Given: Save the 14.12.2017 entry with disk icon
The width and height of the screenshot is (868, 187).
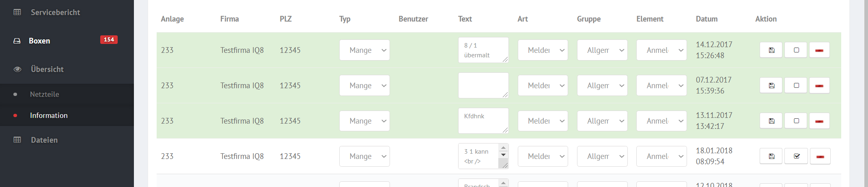Looking at the screenshot, I should pos(771,50).
